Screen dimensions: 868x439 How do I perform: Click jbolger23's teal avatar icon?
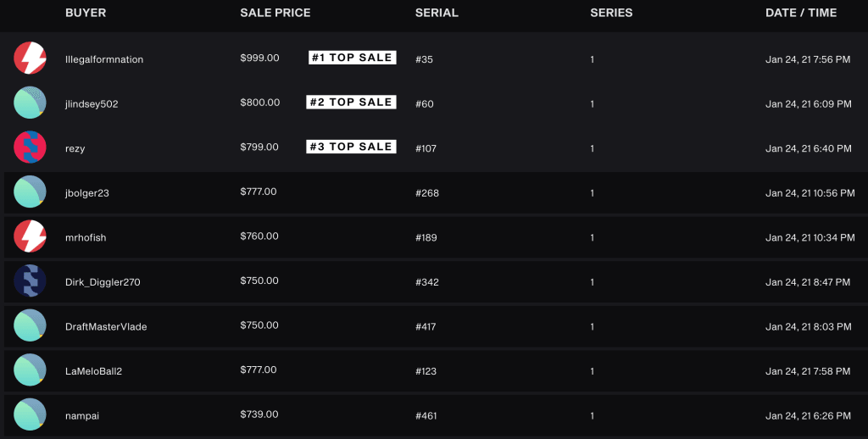(30, 192)
